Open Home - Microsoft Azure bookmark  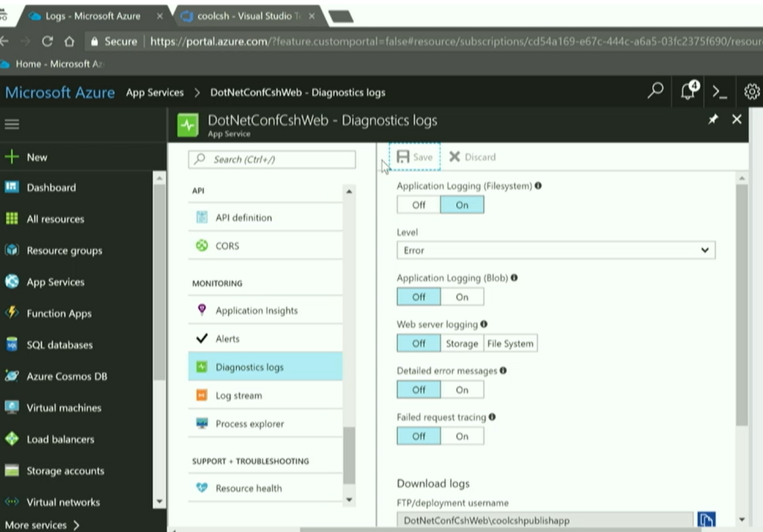[53, 64]
